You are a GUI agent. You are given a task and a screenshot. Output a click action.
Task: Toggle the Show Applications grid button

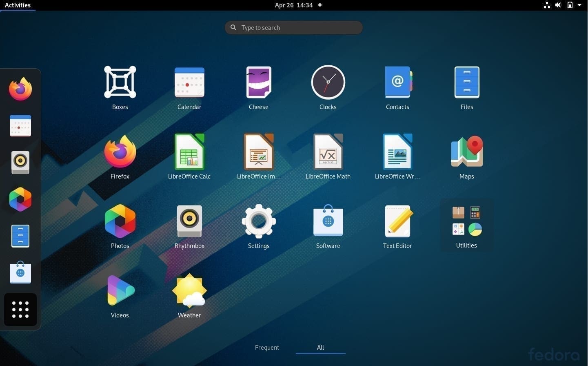(20, 310)
